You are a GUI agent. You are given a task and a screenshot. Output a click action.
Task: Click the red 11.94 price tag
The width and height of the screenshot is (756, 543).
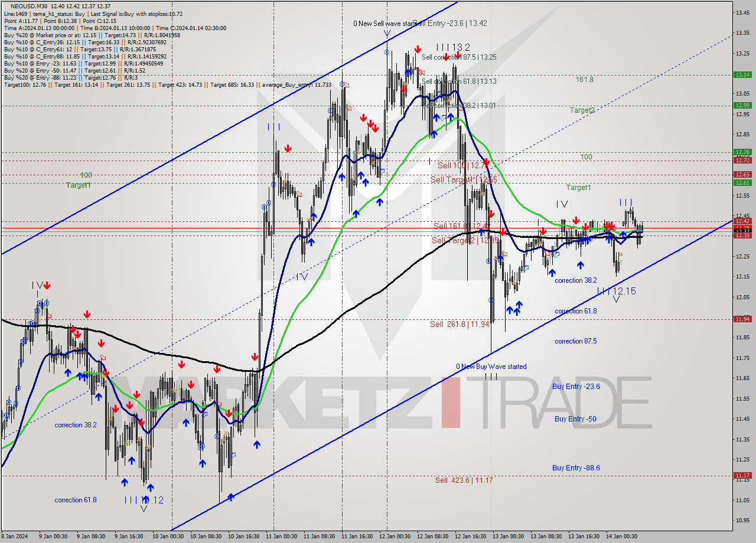point(742,319)
